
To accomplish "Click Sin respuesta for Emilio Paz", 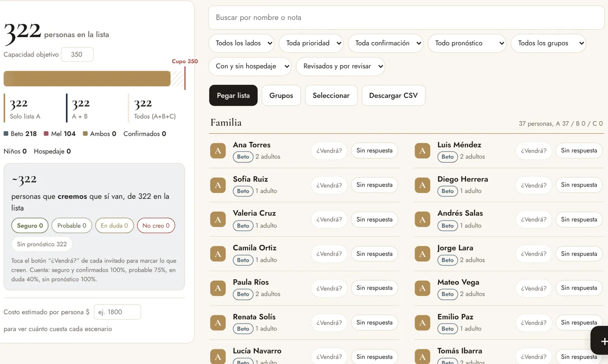I will (x=579, y=323).
